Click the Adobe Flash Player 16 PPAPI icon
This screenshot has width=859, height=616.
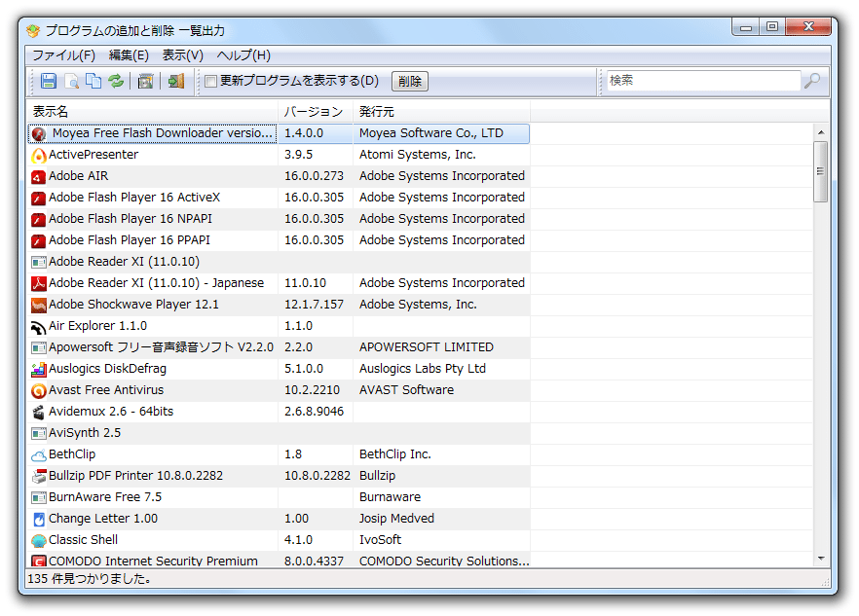click(x=39, y=241)
